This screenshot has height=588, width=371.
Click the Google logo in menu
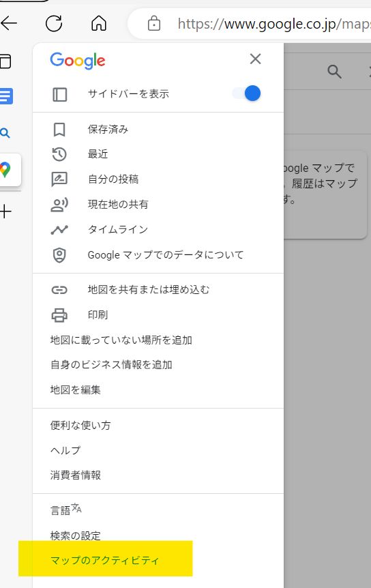pyautogui.click(x=78, y=61)
